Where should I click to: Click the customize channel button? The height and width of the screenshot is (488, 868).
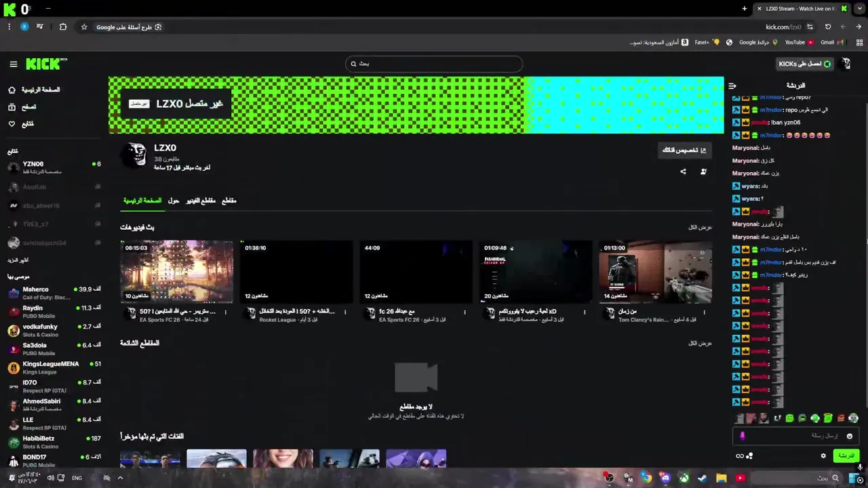[685, 150]
